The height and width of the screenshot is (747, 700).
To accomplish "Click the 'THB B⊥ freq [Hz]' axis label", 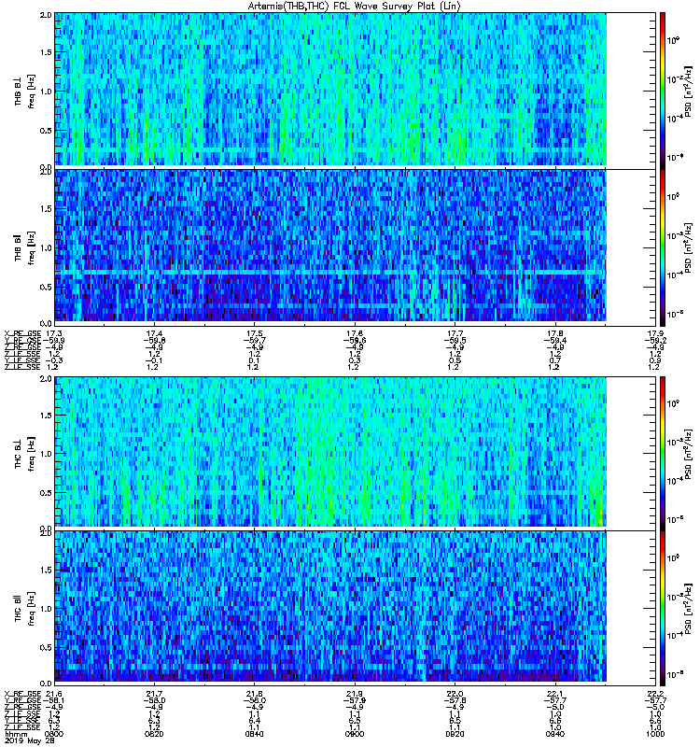I will click(24, 91).
